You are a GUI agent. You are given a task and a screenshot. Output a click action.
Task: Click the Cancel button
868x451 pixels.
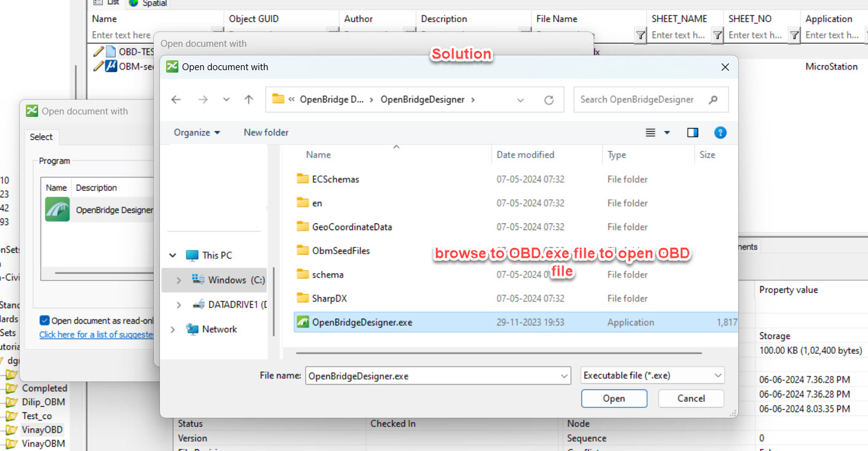click(x=691, y=399)
